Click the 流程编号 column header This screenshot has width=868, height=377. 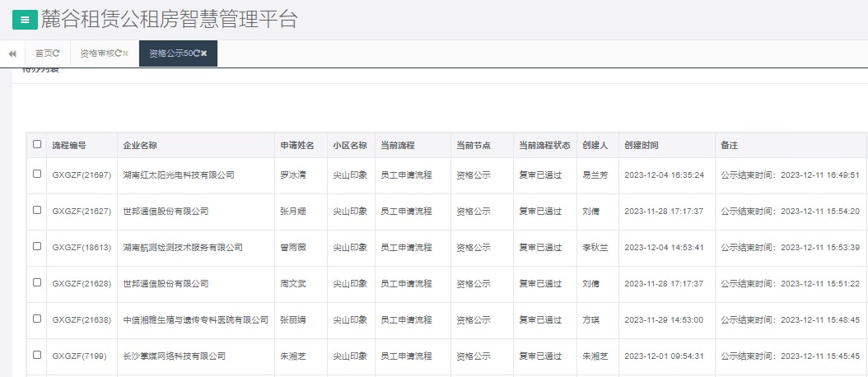coord(69,146)
